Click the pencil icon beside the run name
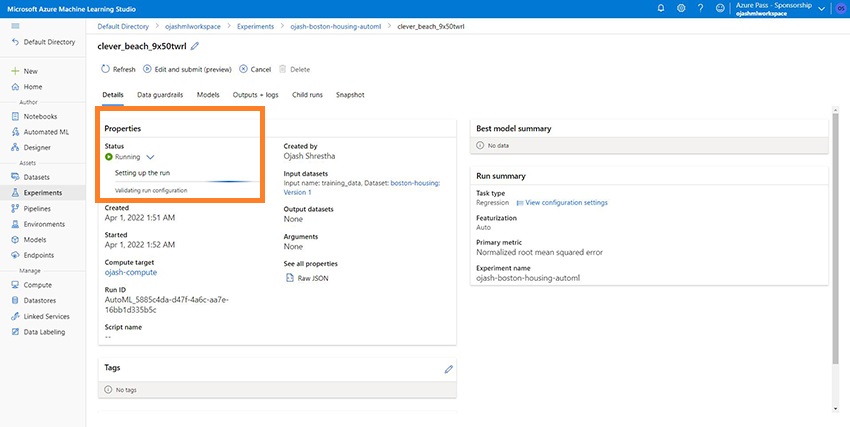The width and height of the screenshot is (850, 427). [x=195, y=46]
